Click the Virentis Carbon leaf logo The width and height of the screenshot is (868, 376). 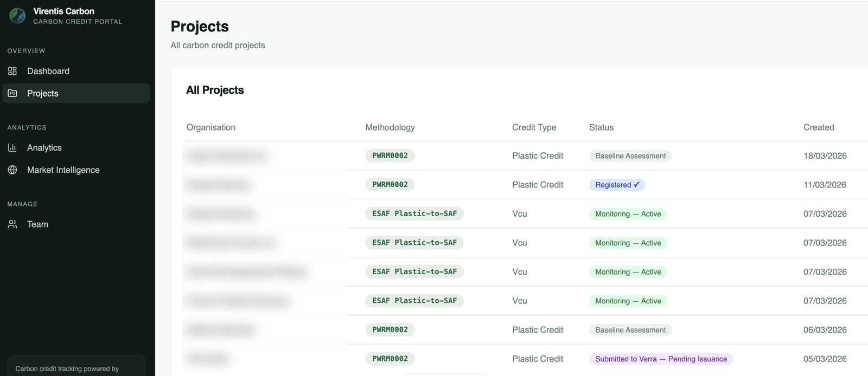[17, 16]
